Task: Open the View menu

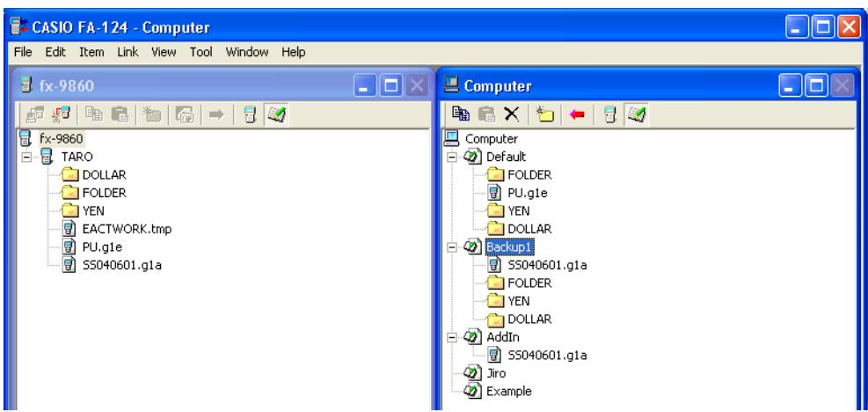Action: coord(164,52)
